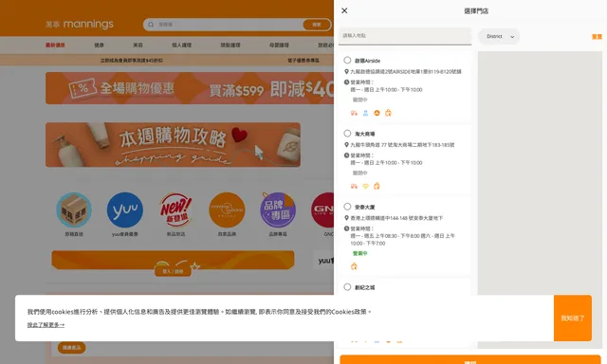Viewport: 607px width, 364px height.
Task: Open the 最新優惠 menu on the Mannings page
Action: (x=55, y=45)
